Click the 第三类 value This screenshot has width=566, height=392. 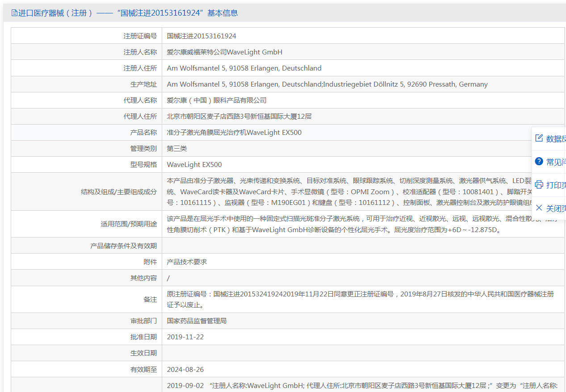tap(177, 149)
